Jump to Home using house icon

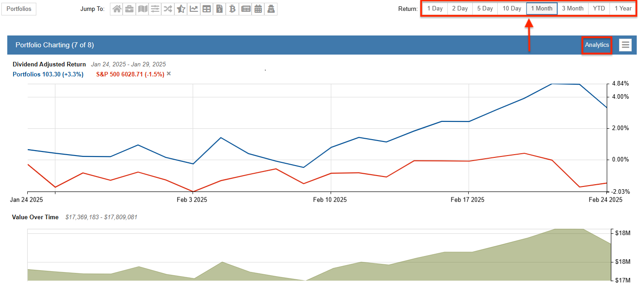(x=117, y=9)
